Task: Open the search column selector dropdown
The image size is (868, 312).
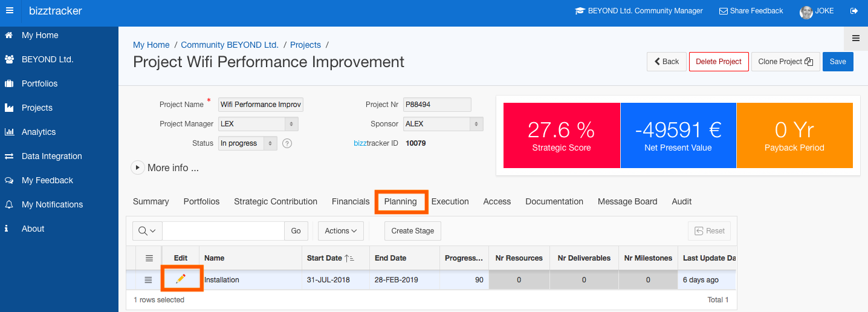Action: (x=147, y=231)
